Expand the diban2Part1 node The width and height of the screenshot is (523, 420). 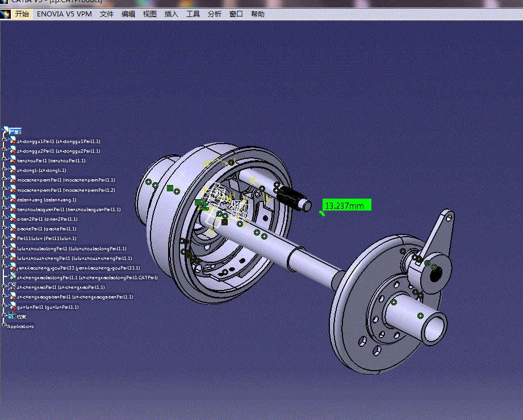click(4, 217)
